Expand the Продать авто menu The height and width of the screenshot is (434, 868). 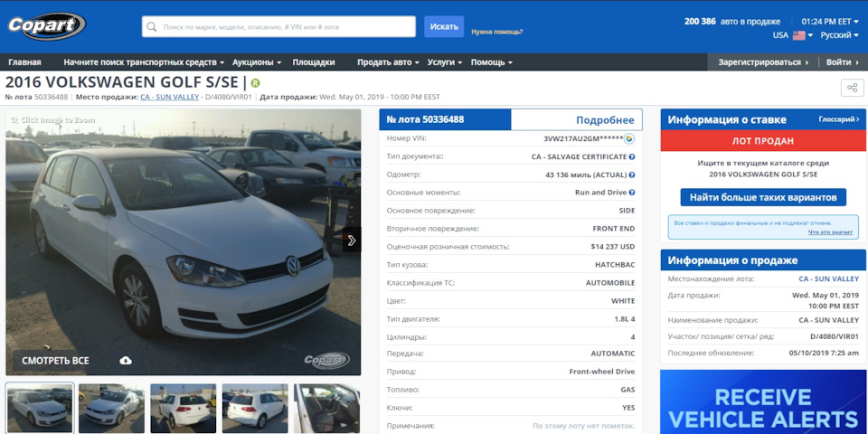[x=388, y=62]
